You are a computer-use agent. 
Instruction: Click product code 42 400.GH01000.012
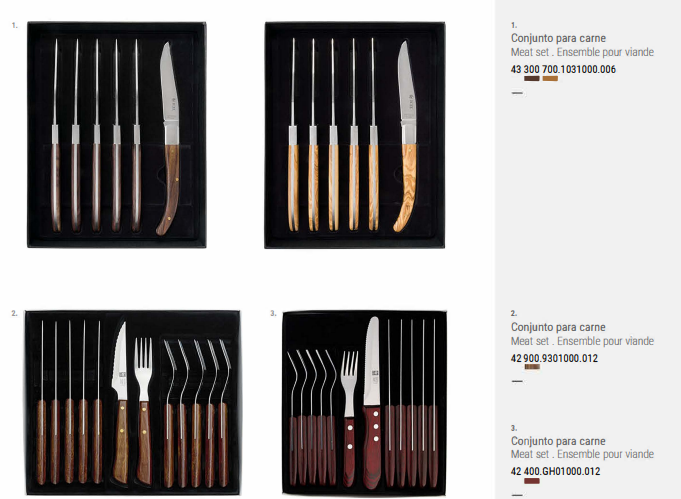pyautogui.click(x=555, y=471)
